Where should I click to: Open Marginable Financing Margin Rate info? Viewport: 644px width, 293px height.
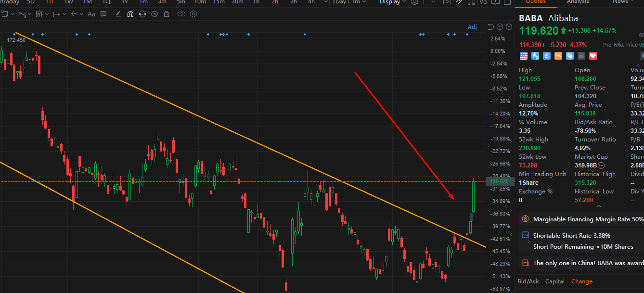tap(581, 219)
